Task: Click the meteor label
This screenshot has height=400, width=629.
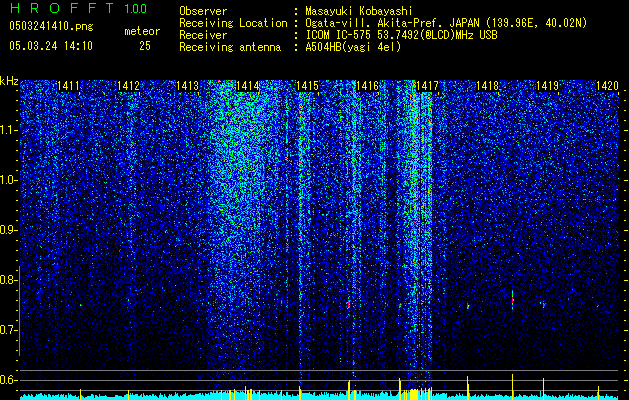Action: 142,31
